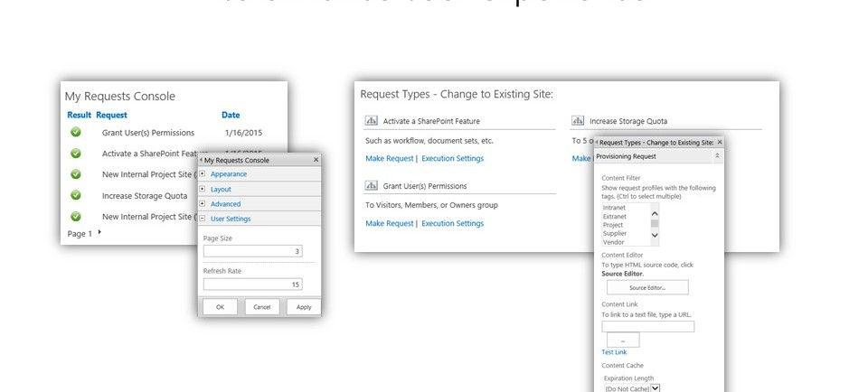Image resolution: width=868 pixels, height=392 pixels.
Task: Click the Increase Storage Quota site icon
Action: 577,120
